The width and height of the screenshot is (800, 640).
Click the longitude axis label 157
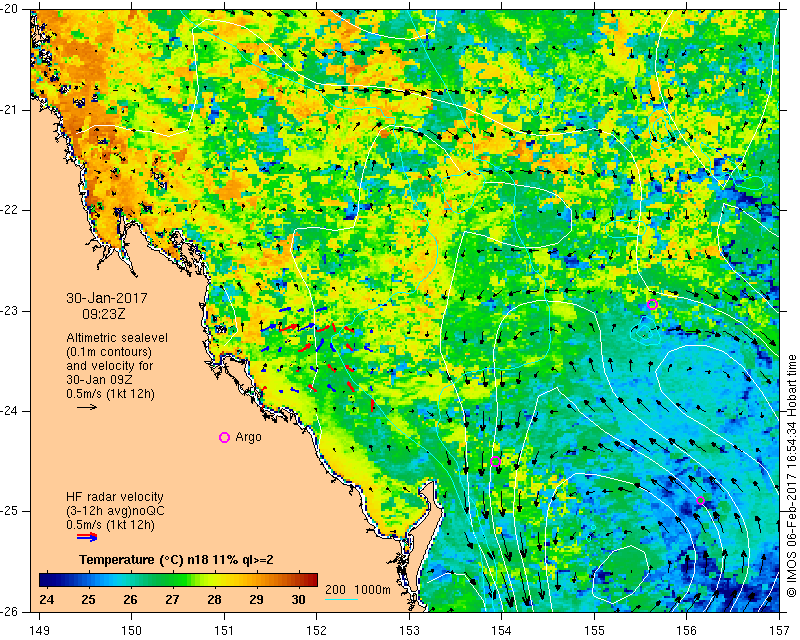point(779,631)
